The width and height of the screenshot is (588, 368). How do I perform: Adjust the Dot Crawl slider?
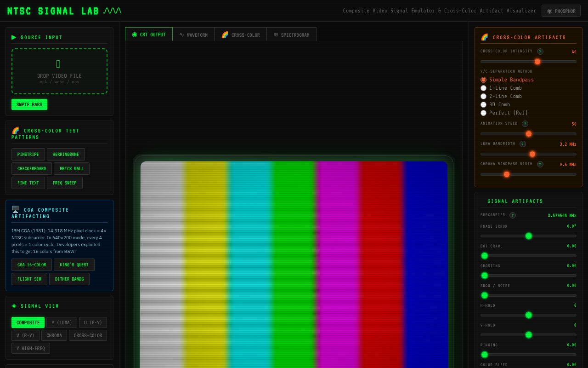pos(528,256)
